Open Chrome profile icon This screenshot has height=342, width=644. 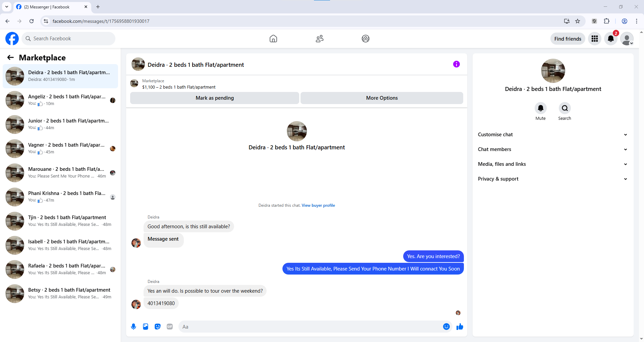pos(625,21)
